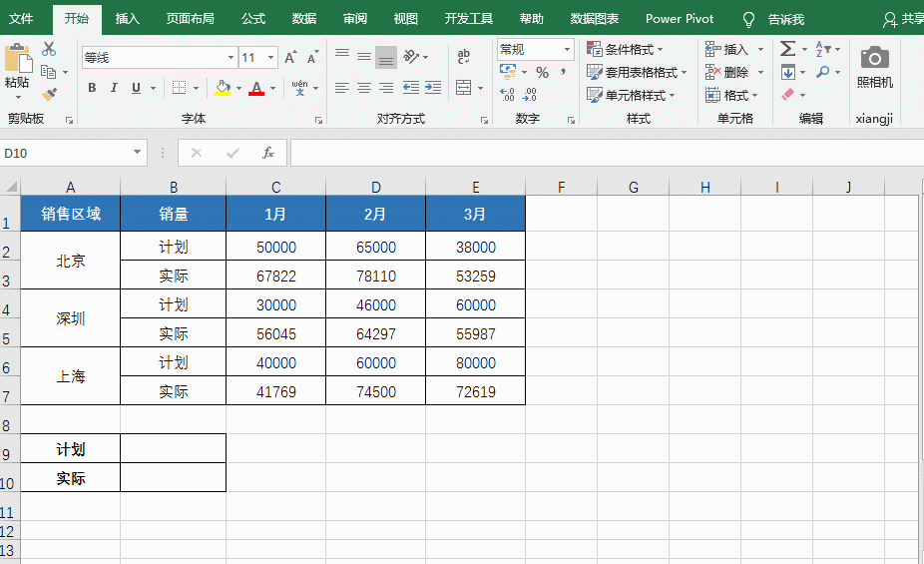Viewport: 924px width, 564px height.
Task: Click the AutoSum sigma icon
Action: pyautogui.click(x=787, y=49)
